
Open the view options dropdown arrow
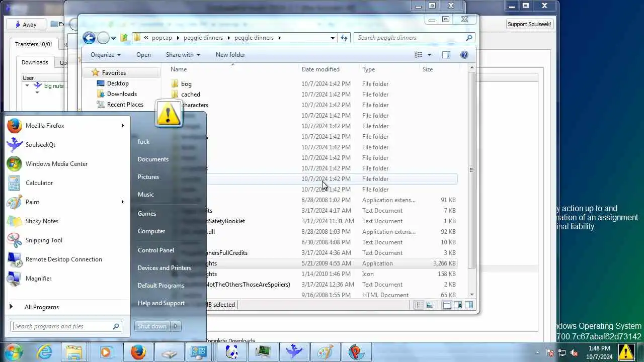coord(429,55)
